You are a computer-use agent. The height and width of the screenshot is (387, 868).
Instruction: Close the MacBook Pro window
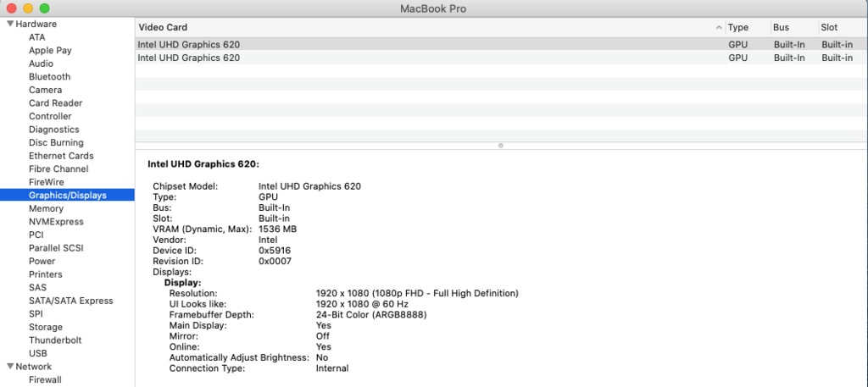pos(11,8)
